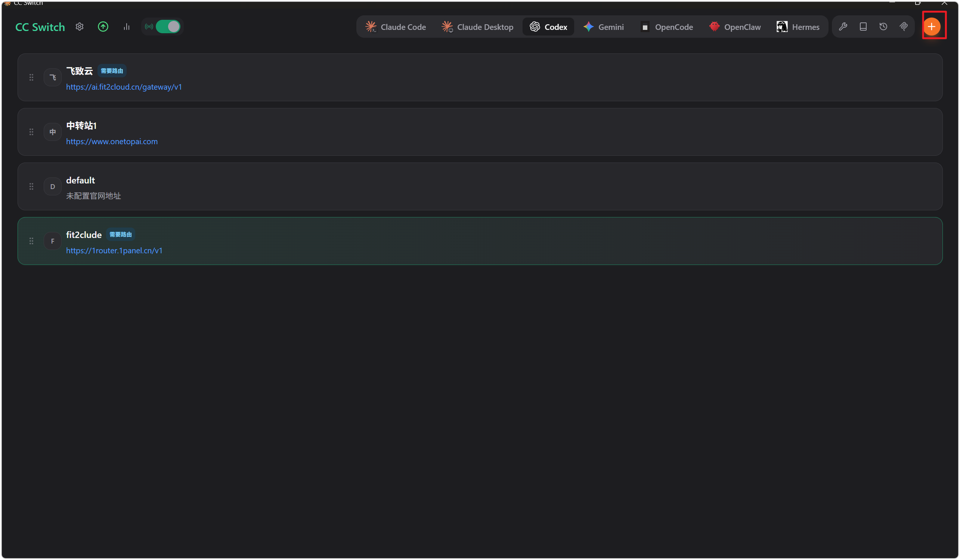Toggle the green proxy switch off
The image size is (960, 560).
168,27
